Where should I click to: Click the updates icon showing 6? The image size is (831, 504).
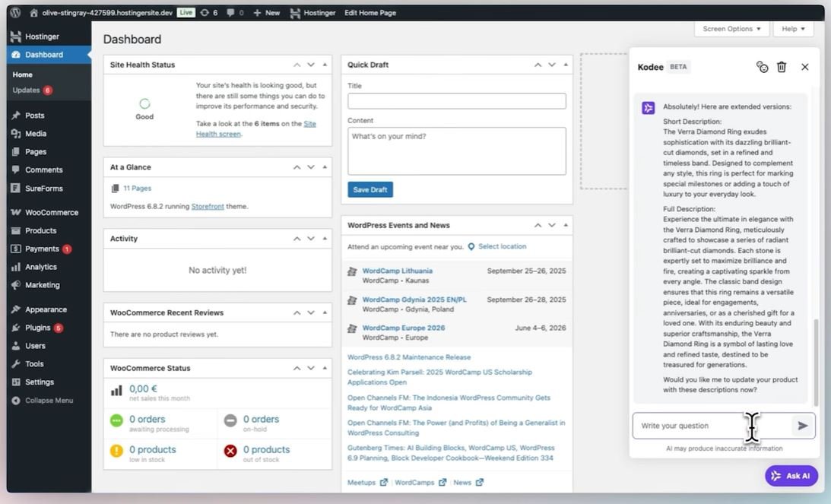click(209, 13)
